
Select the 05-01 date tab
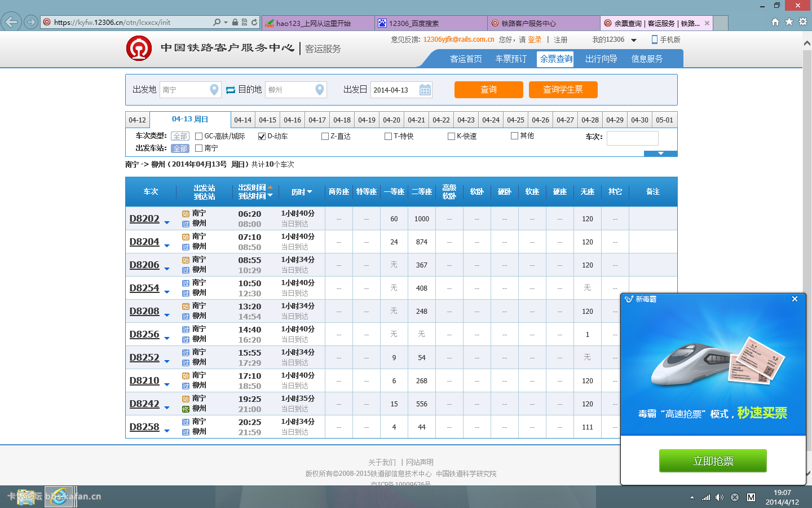click(664, 120)
